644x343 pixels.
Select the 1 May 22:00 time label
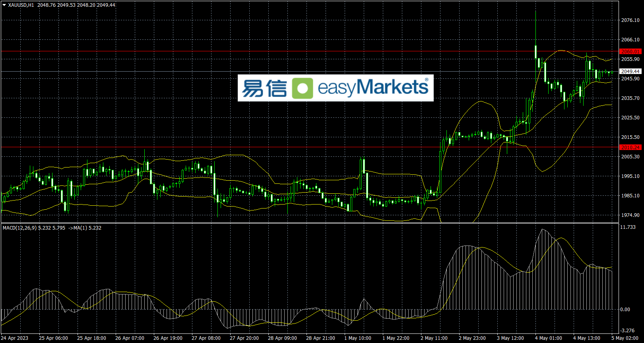click(396, 338)
